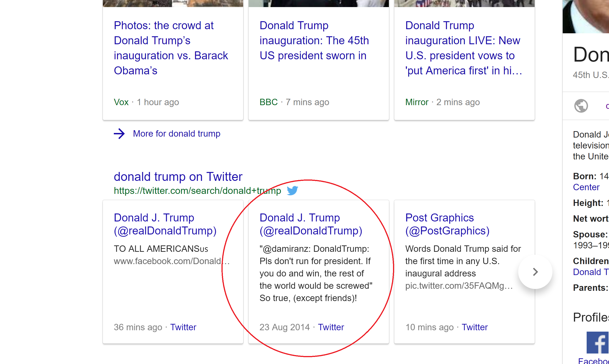609x364 pixels.
Task: Click 'TO ALL AMERICANS' tweet text
Action: click(x=161, y=249)
